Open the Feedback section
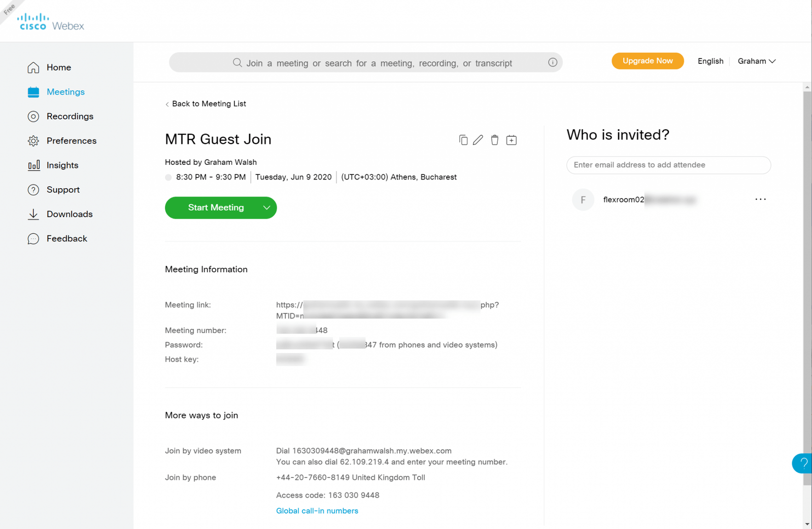The image size is (812, 529). (x=67, y=238)
